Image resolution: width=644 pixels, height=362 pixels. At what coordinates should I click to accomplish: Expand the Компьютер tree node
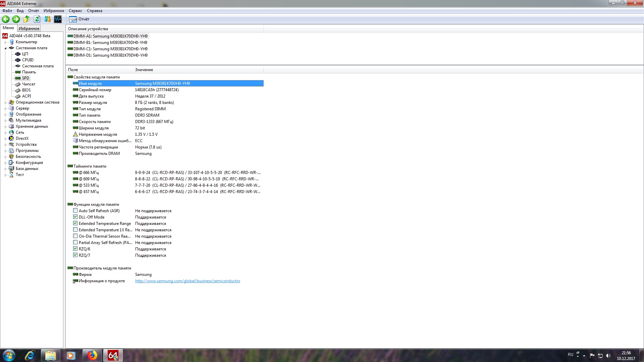click(x=5, y=42)
